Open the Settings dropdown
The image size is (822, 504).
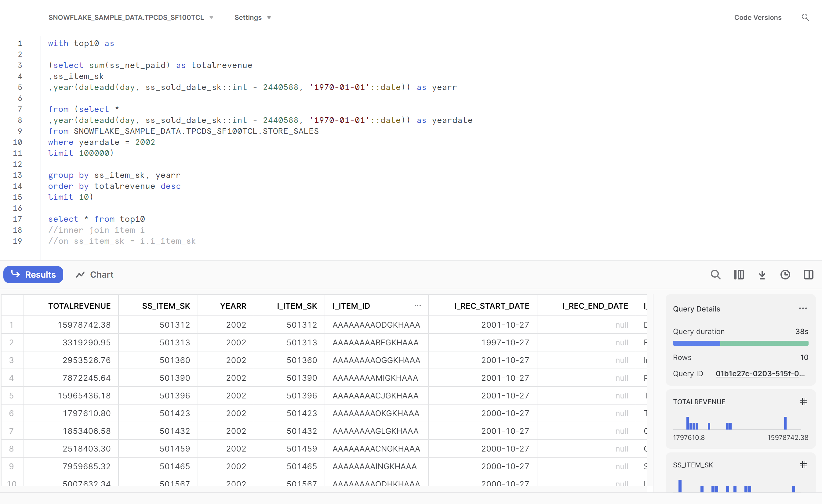pos(253,17)
